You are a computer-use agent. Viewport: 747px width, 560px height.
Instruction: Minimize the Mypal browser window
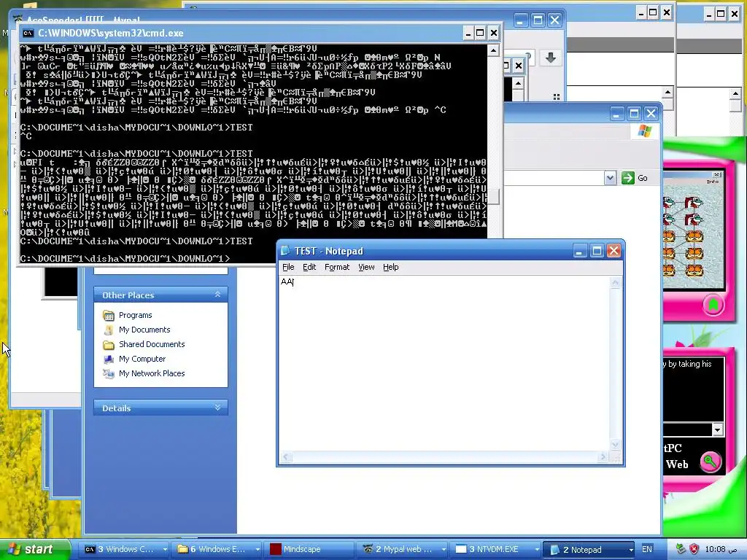[x=521, y=20]
